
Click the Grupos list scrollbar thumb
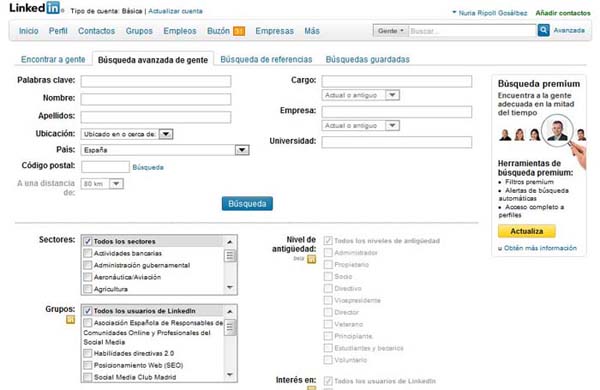pyautogui.click(x=230, y=328)
